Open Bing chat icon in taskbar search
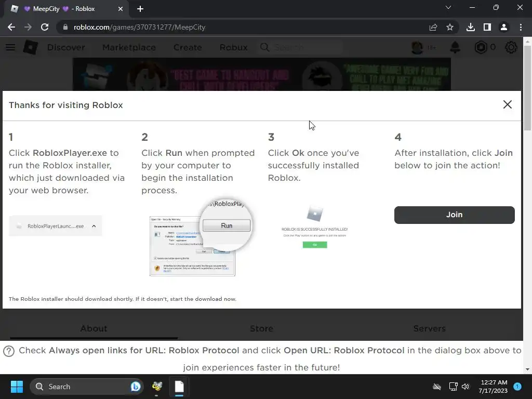Screen dimensions: 532x399 [136, 387]
